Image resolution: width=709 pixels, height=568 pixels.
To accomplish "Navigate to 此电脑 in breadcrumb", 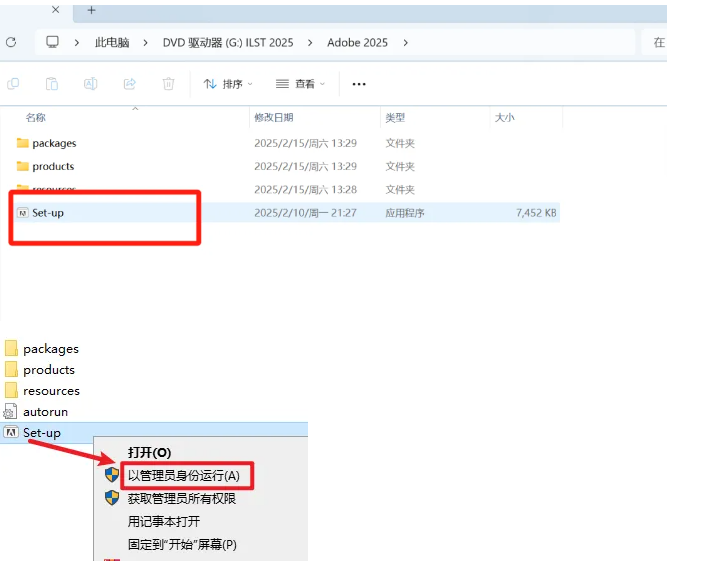I will click(112, 43).
